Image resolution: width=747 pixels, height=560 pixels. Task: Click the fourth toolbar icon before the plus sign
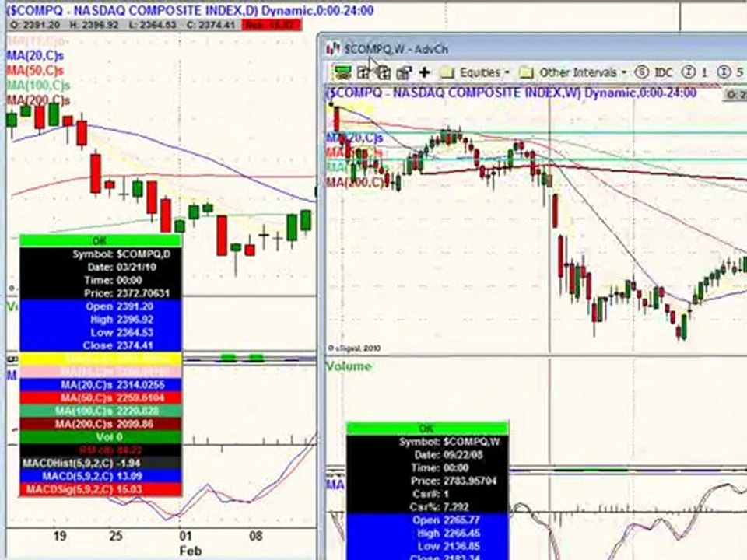click(404, 72)
